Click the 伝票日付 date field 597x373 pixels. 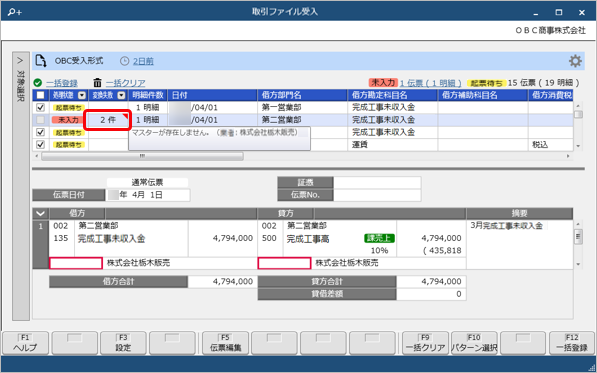pyautogui.click(x=148, y=195)
